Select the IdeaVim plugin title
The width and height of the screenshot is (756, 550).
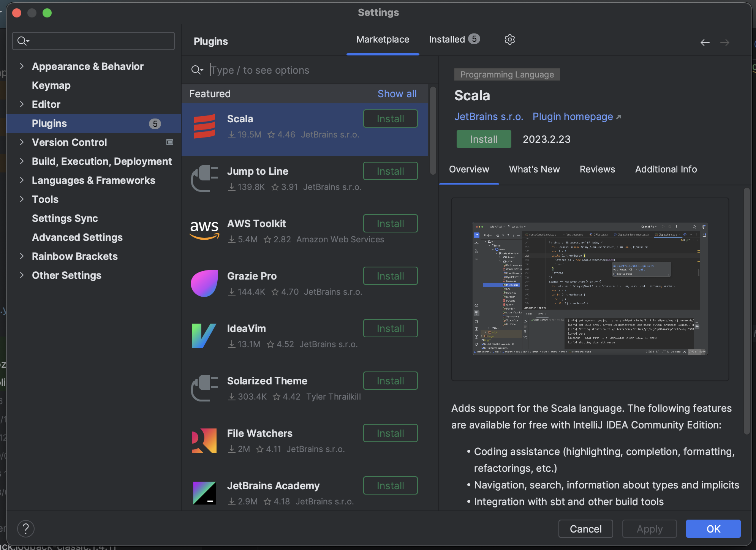(247, 329)
